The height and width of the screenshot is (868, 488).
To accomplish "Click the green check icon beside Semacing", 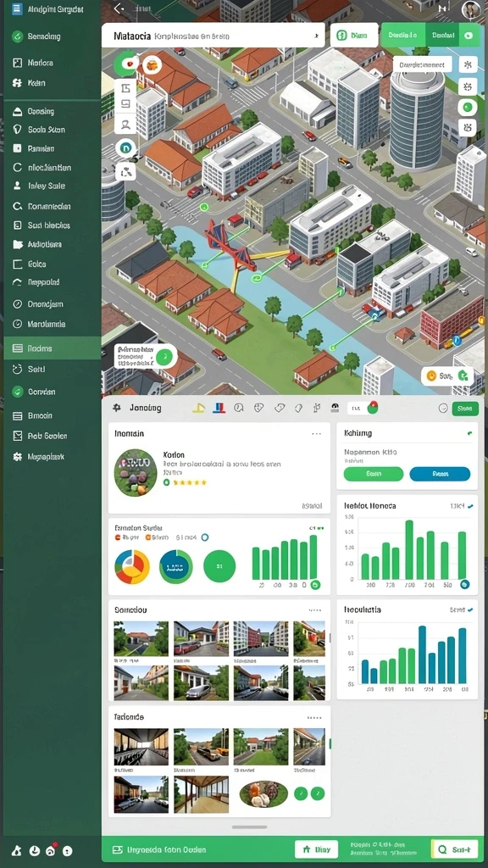I will (17, 36).
